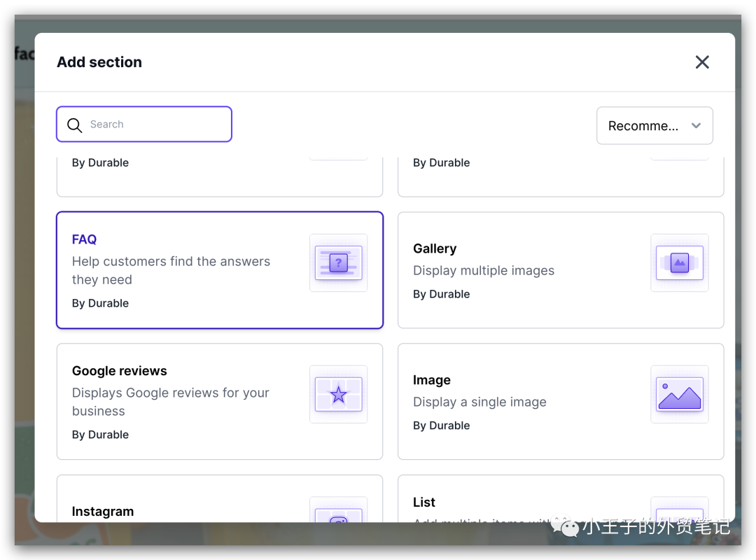Click 'Display multiple images' description text

point(484,271)
